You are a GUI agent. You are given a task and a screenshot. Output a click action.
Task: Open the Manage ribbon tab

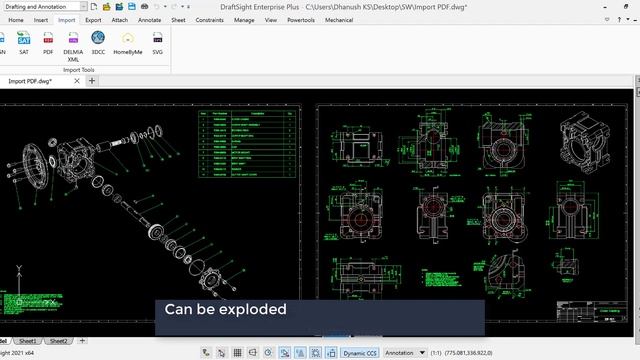[x=244, y=20]
